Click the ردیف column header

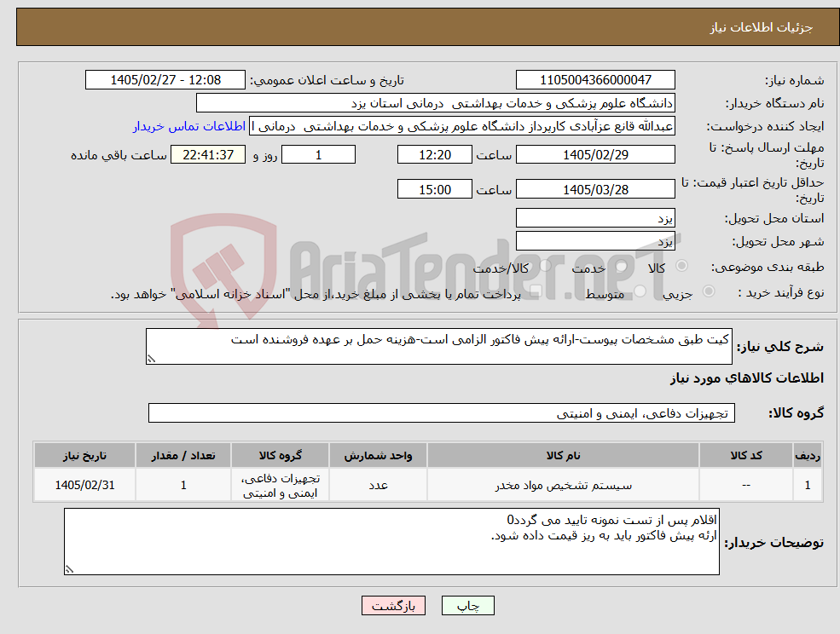tap(808, 455)
